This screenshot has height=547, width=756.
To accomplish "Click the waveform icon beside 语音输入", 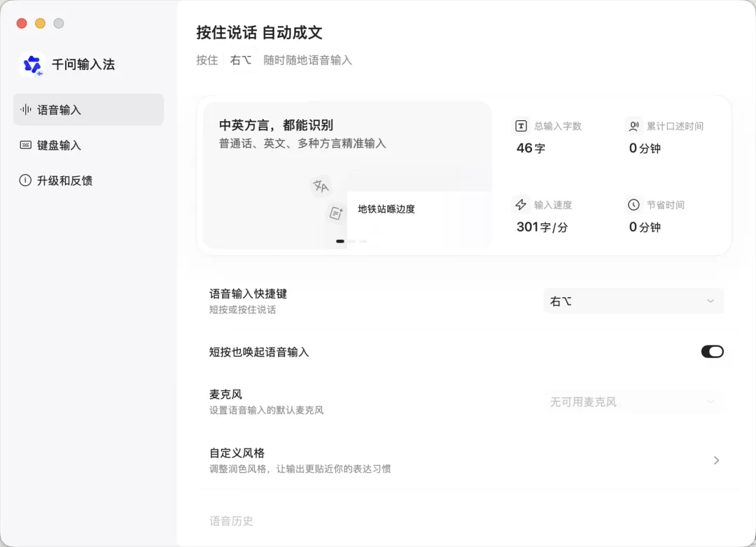I will coord(26,110).
